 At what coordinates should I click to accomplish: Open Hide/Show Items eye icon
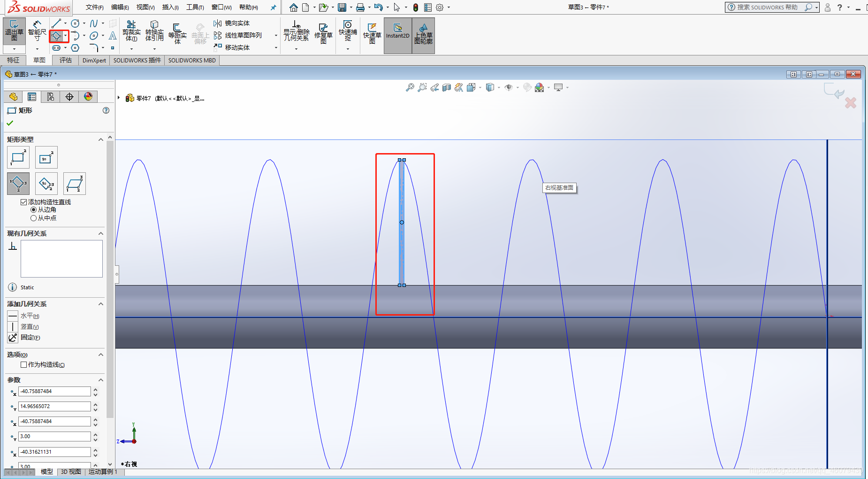[x=509, y=87]
